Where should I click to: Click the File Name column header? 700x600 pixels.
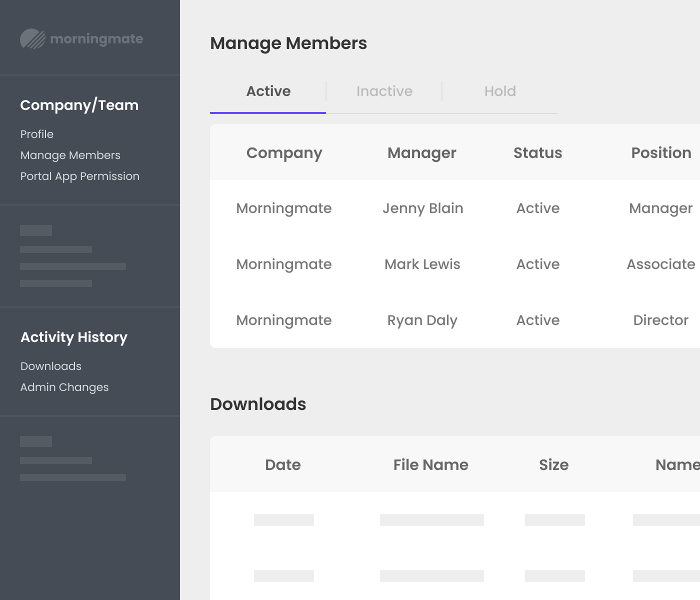point(430,464)
